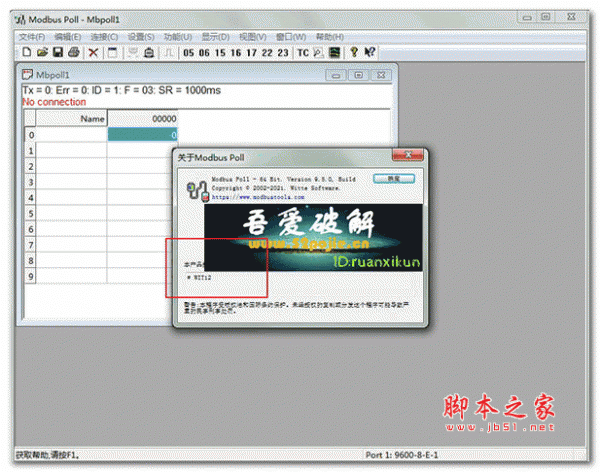Viewport: 600px width, 472px height.
Task: Select the highlighted value cell in row 0
Action: coord(142,135)
